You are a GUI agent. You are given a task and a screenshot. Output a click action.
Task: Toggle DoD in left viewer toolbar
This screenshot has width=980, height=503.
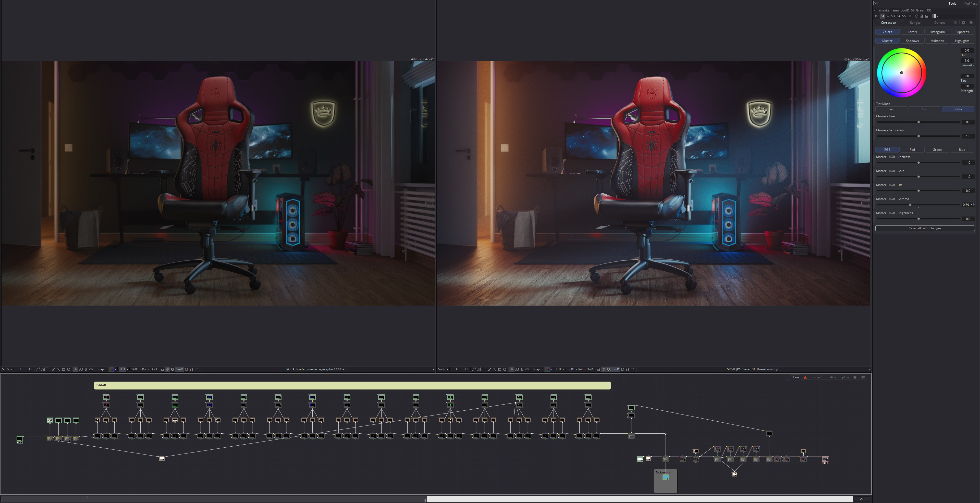pos(154,369)
